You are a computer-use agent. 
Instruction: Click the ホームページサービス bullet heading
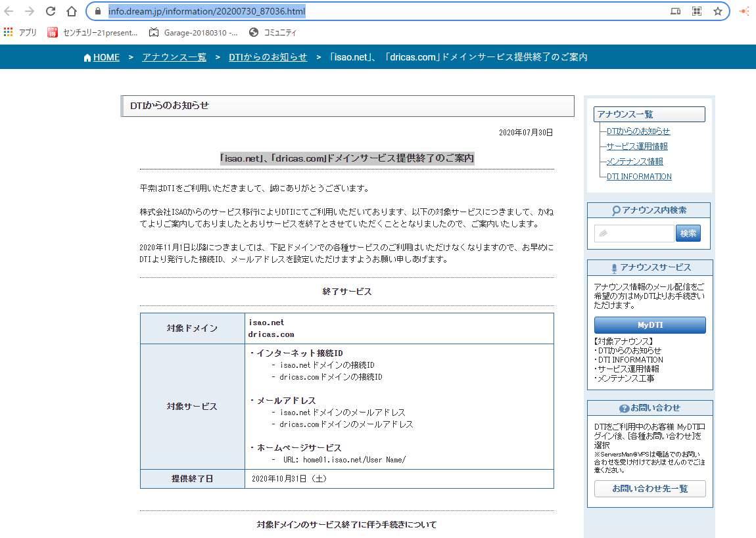(x=299, y=448)
